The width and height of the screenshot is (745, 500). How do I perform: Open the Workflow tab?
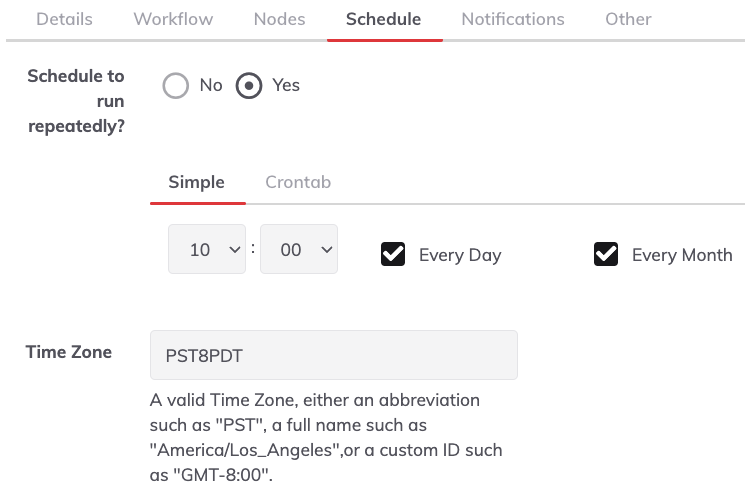pos(173,19)
